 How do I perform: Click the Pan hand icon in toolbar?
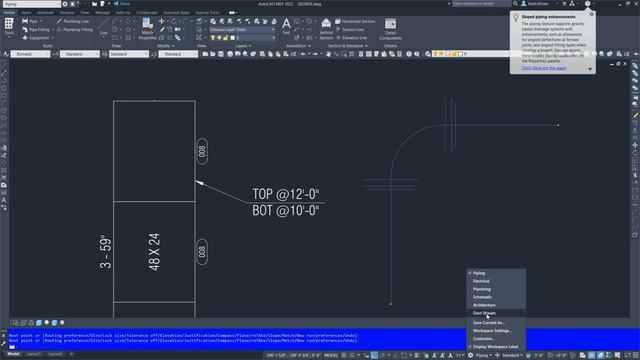tap(328, 54)
